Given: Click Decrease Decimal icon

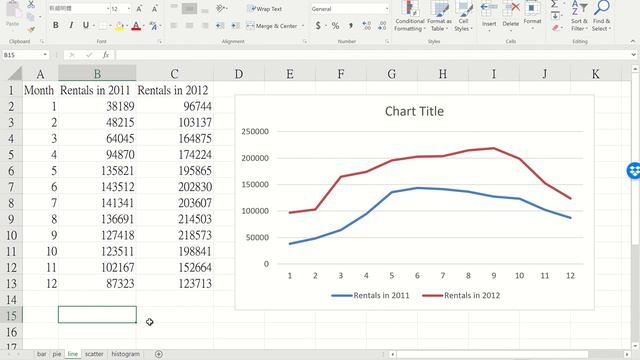Looking at the screenshot, I should pos(382,26).
